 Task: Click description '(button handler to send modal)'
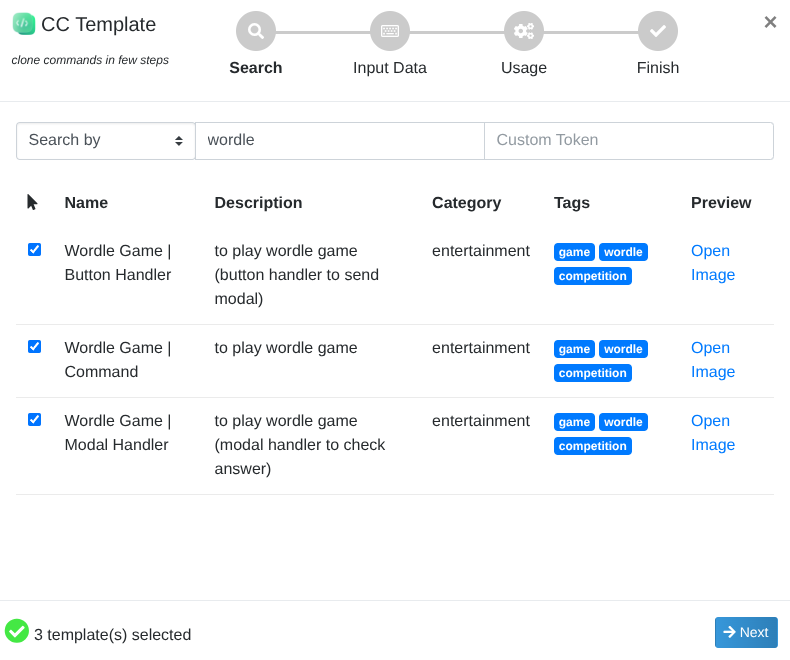pyautogui.click(x=297, y=287)
